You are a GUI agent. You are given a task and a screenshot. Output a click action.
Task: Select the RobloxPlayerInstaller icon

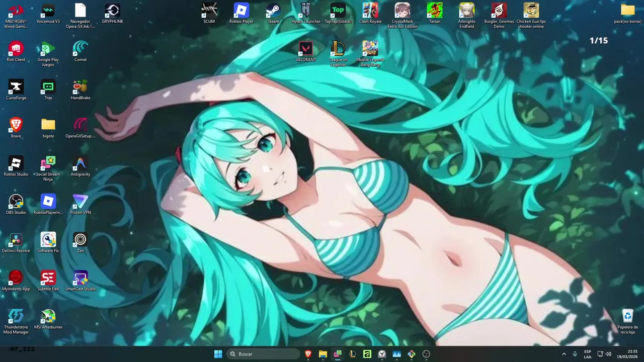click(48, 204)
